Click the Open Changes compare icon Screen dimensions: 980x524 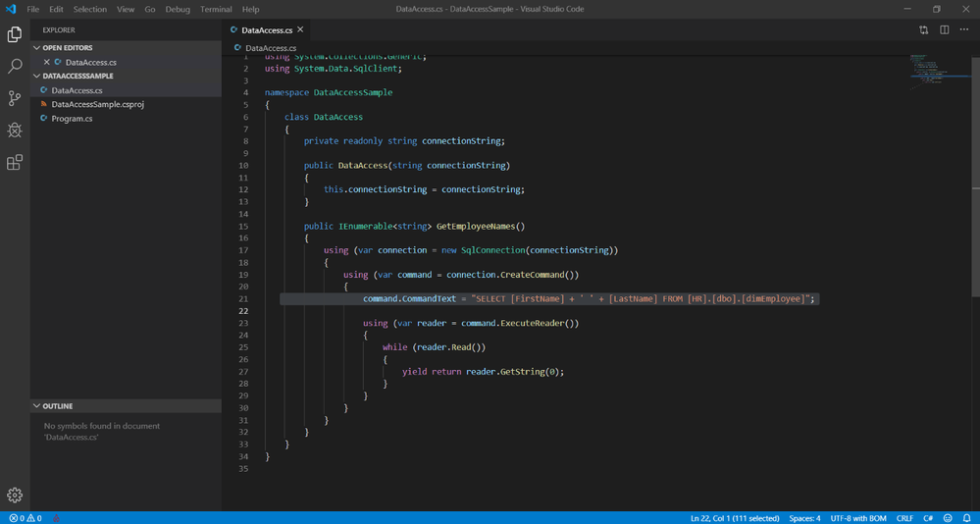tap(924, 30)
